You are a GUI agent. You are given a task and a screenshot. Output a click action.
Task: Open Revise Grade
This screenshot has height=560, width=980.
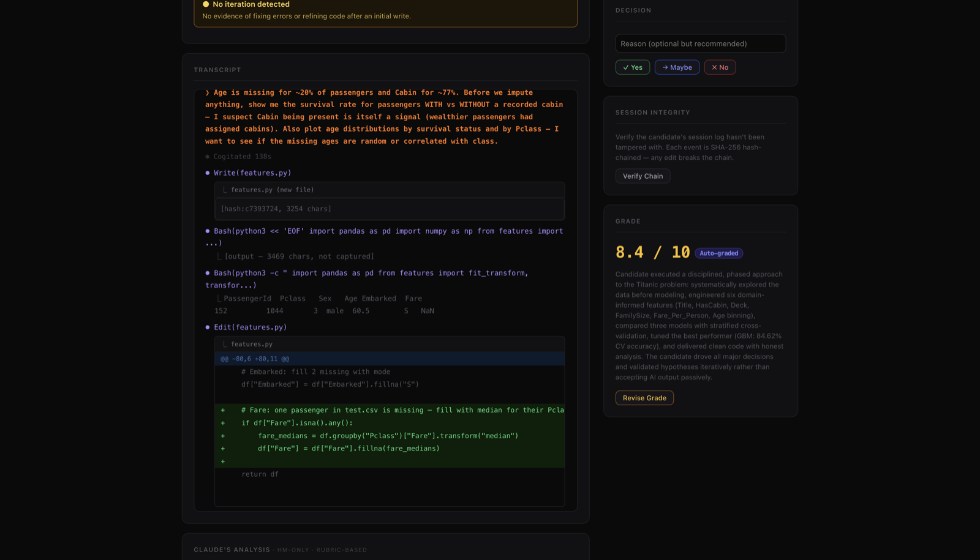[644, 398]
